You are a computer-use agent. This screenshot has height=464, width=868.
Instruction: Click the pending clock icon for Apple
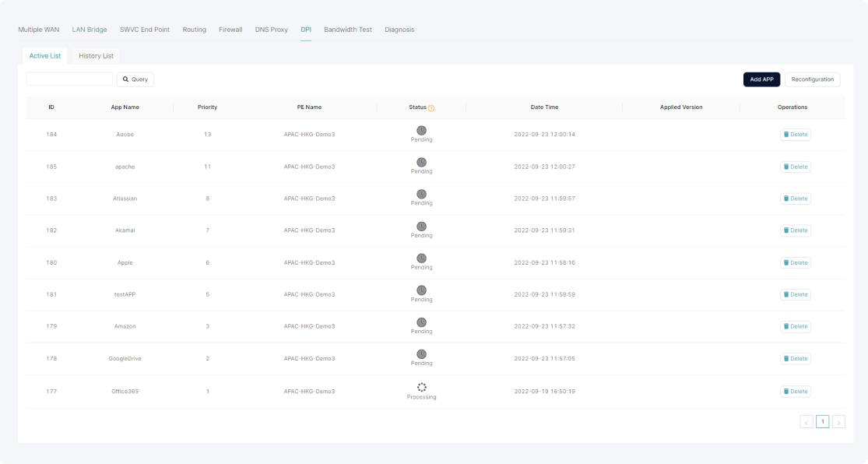(x=421, y=258)
